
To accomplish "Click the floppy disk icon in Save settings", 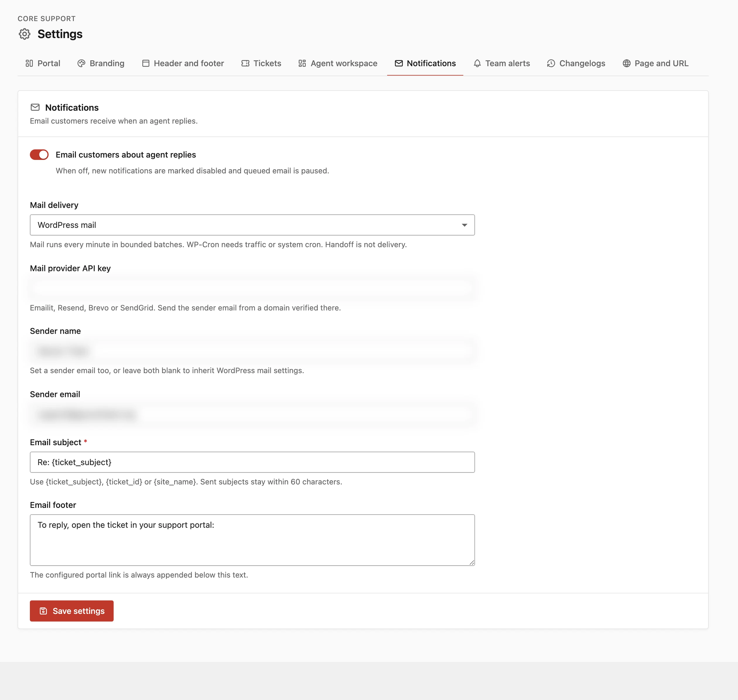I will click(43, 611).
